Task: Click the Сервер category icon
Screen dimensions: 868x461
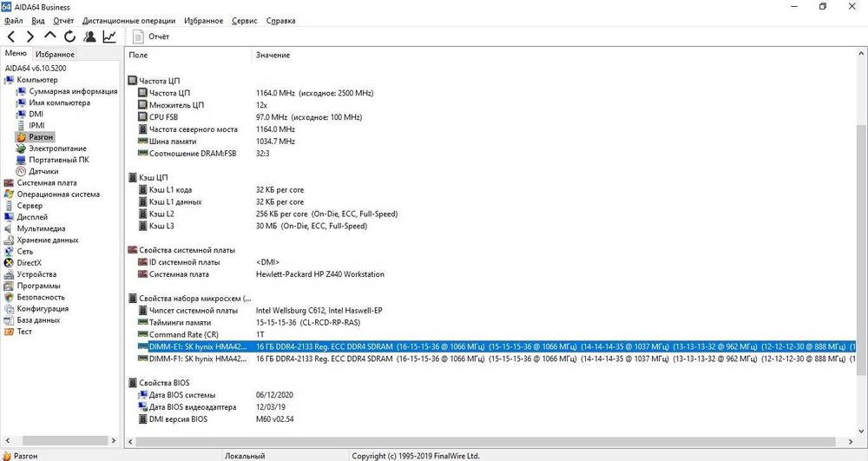Action: pos(9,205)
